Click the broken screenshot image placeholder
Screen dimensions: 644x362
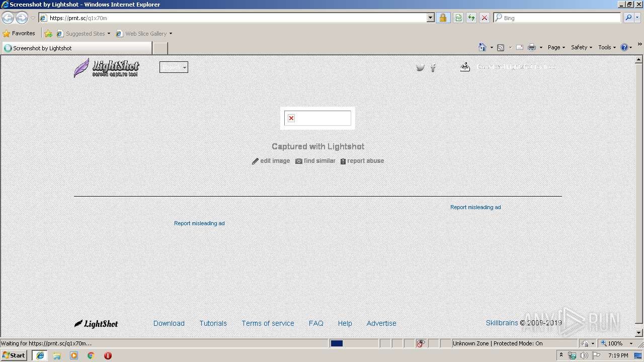coord(317,118)
